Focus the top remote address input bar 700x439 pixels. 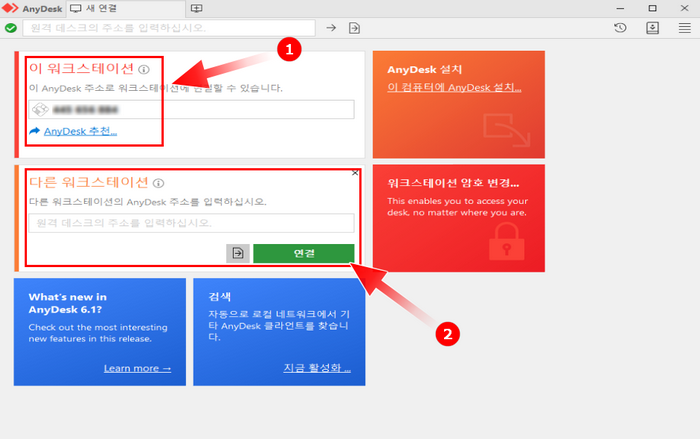pos(169,28)
